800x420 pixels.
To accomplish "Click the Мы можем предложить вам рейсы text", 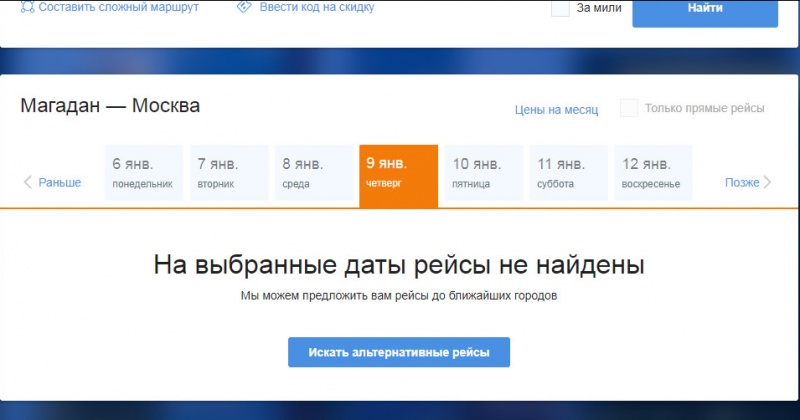I will (x=399, y=295).
